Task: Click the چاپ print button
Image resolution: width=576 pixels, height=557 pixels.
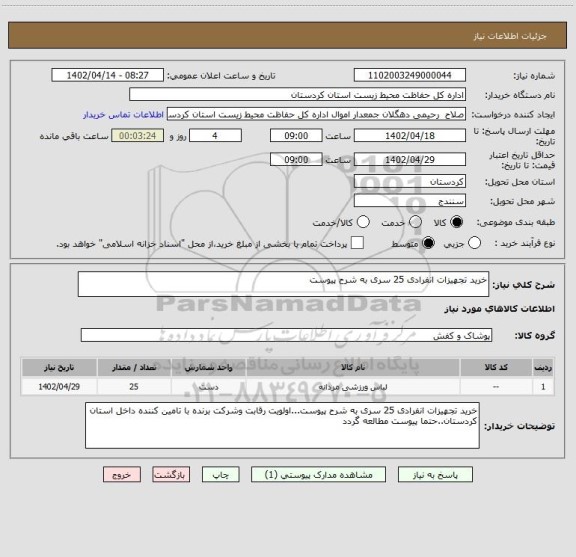Action: (x=221, y=475)
